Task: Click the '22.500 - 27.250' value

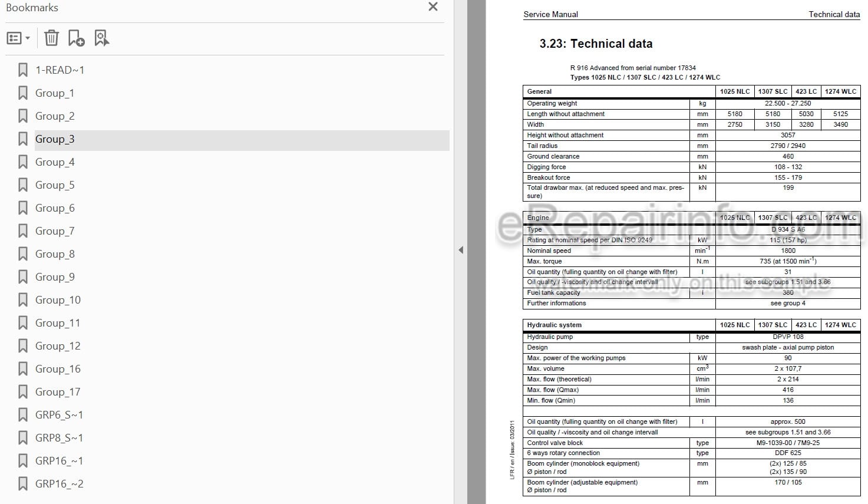Action: pos(788,103)
